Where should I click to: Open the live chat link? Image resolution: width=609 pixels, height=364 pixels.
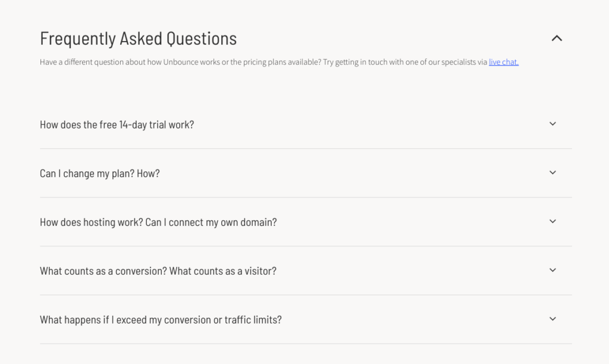point(503,62)
